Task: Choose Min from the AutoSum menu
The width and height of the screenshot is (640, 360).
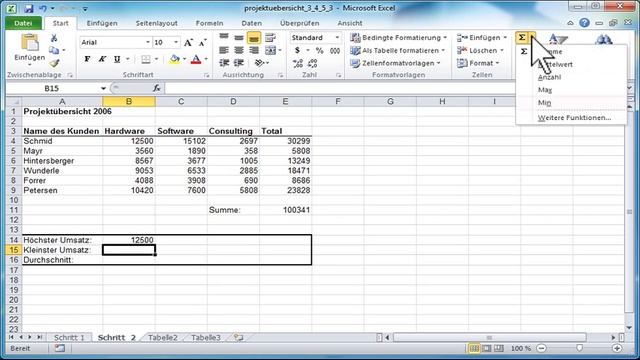Action: pos(544,102)
